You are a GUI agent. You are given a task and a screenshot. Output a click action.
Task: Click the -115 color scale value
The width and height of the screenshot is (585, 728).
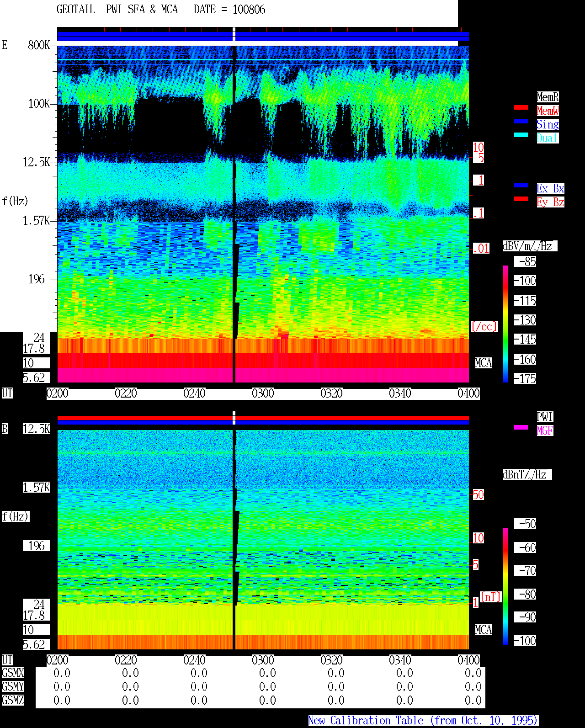525,301
